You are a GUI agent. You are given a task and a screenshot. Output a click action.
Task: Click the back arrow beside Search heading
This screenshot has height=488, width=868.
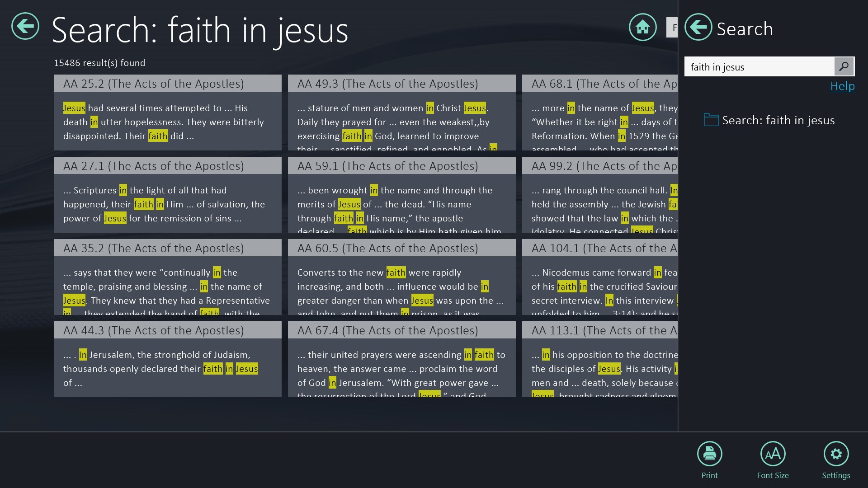[x=25, y=26]
